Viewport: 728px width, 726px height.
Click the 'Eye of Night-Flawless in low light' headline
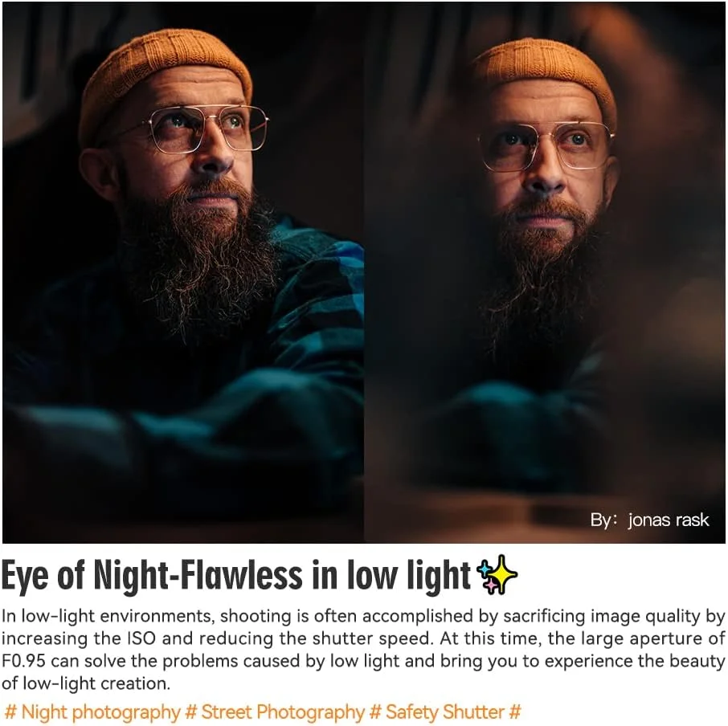coord(236,575)
